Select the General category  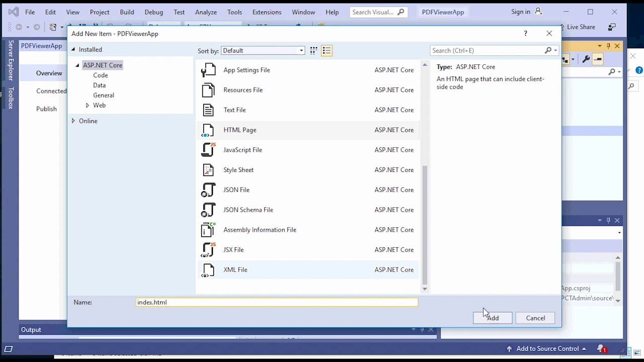tap(103, 95)
